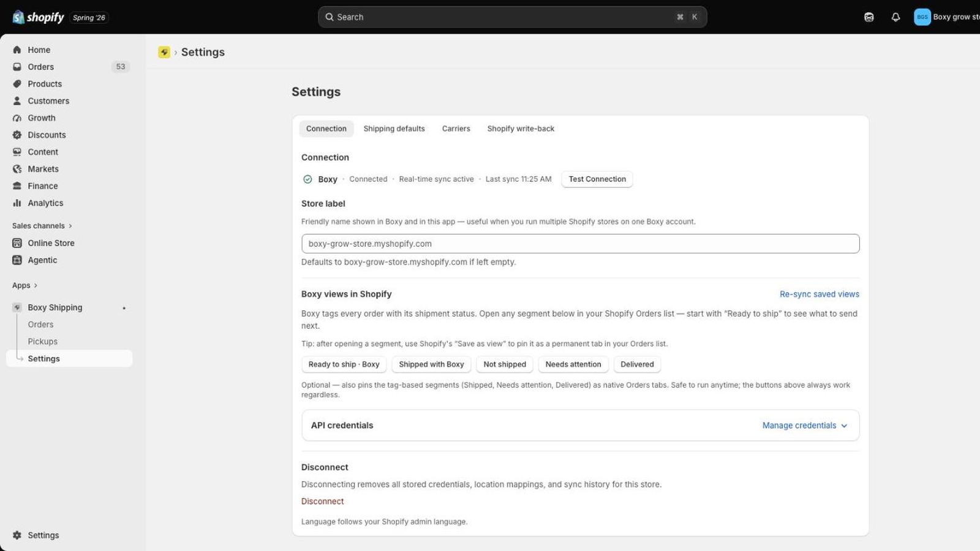Click the Markets globe icon

[17, 169]
